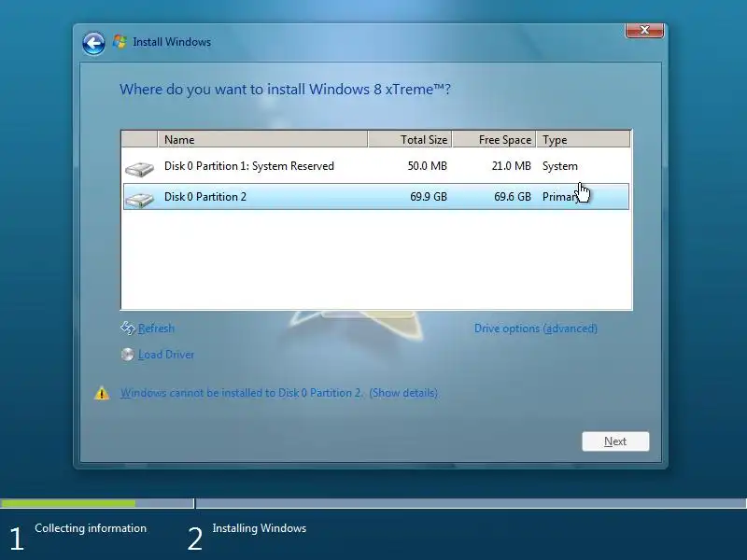Click the 21.0 MB free space cell

511,166
